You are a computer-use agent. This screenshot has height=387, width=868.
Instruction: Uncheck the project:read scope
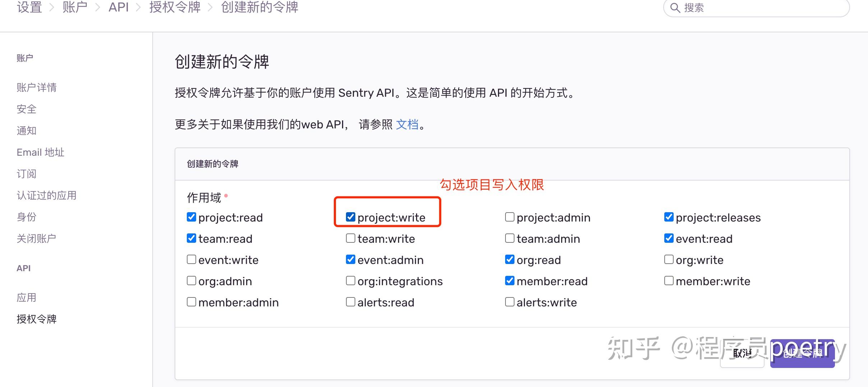pos(191,217)
